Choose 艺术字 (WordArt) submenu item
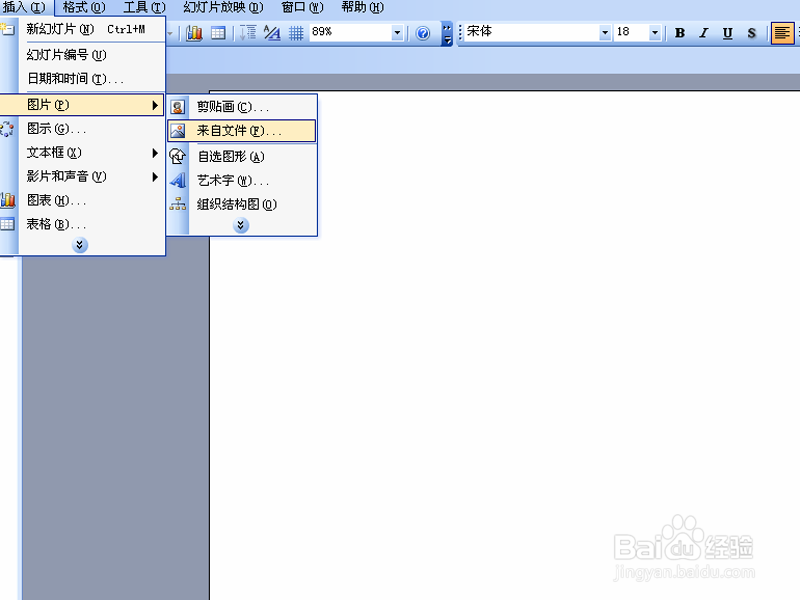800x600 pixels. [242, 180]
